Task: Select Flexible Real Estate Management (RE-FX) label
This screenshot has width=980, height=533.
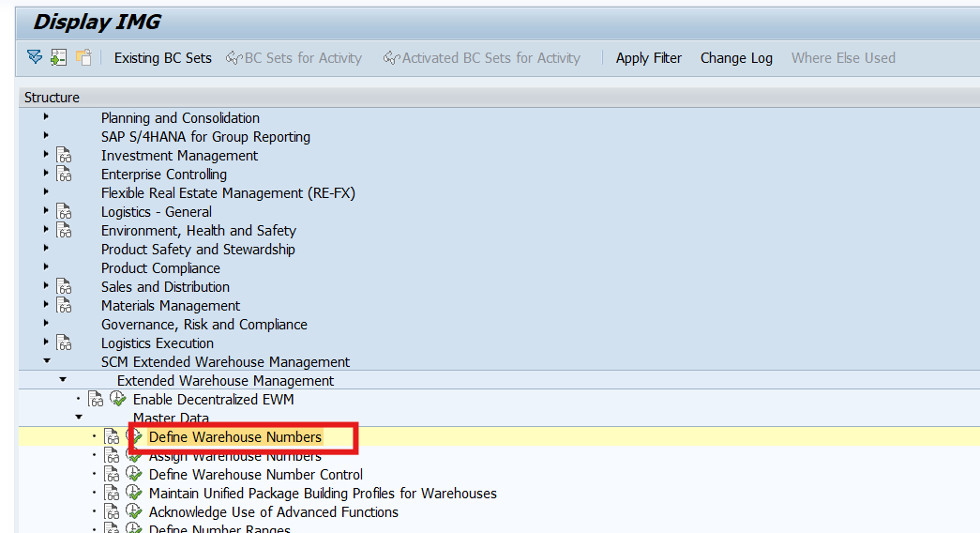Action: point(228,192)
